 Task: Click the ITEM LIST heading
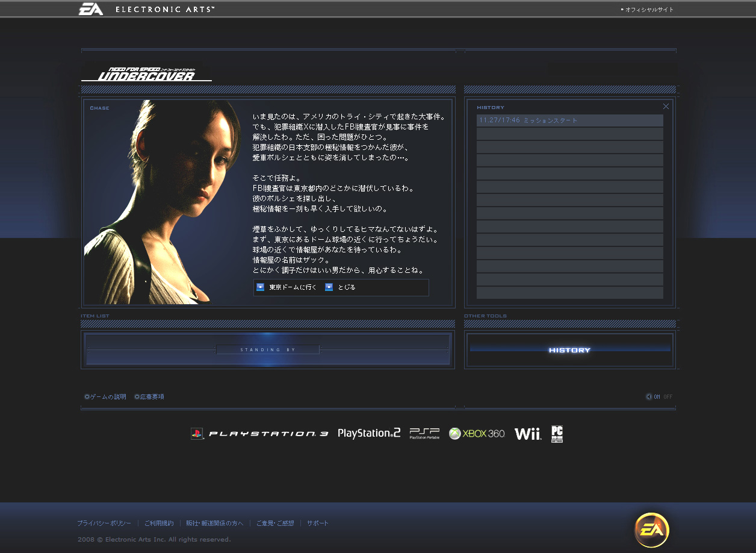(x=95, y=316)
